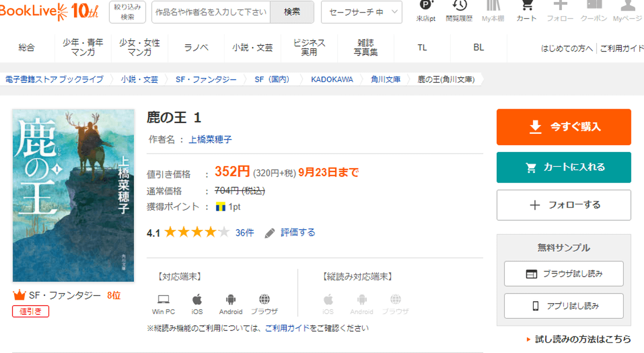Open the ご利用ガイド link in the note
Screen dimensions: 644x353
[x=287, y=328]
